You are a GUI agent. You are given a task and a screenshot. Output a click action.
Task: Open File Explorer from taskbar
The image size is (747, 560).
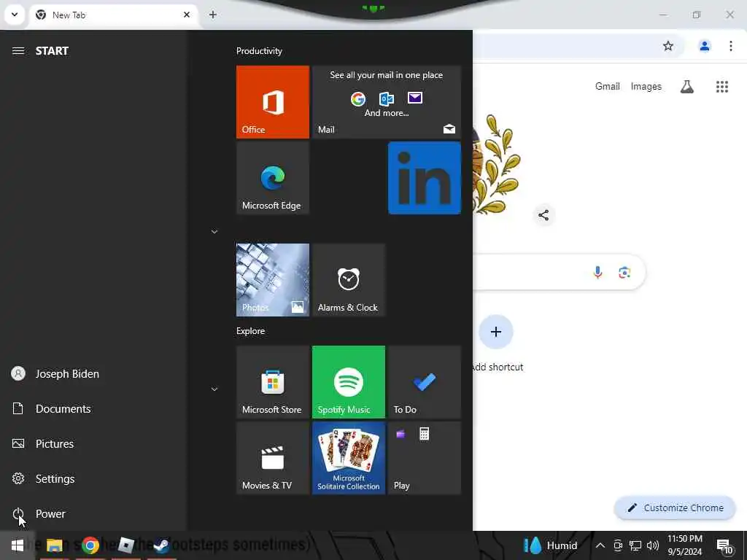[54, 545]
